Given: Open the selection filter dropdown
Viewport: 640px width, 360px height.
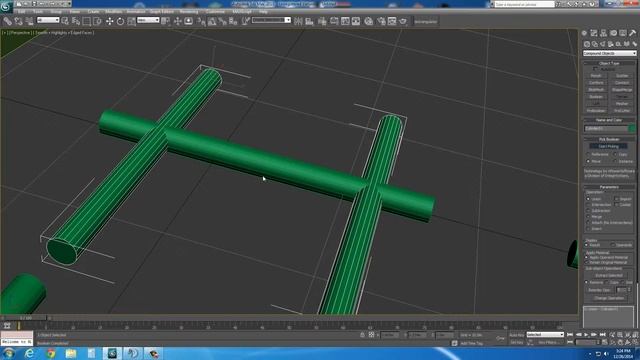Looking at the screenshot, I should [48, 20].
